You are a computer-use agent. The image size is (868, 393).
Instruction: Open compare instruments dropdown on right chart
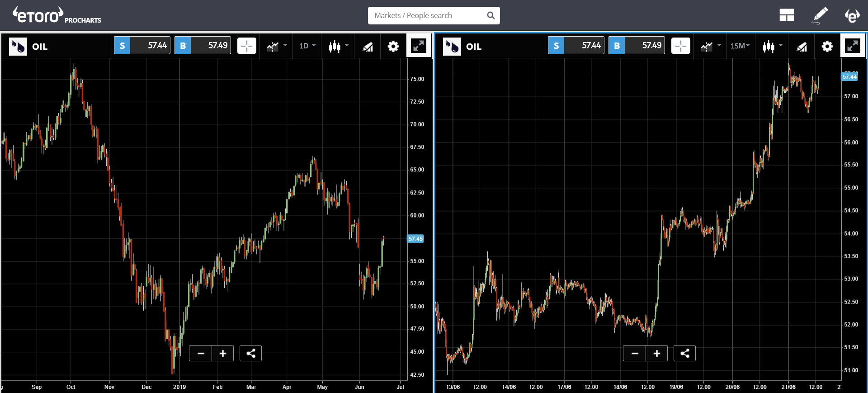click(x=711, y=46)
